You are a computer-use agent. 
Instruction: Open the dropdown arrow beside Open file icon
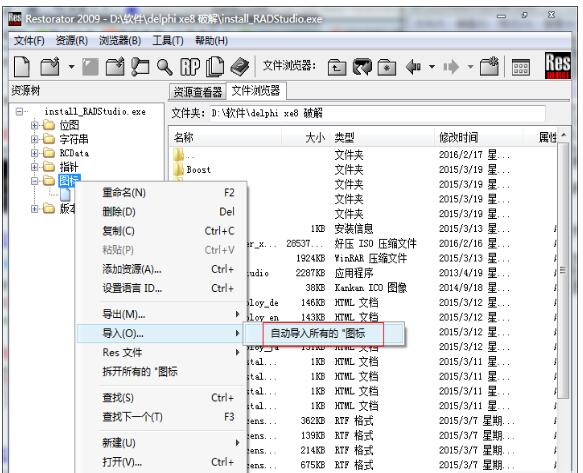(x=71, y=67)
